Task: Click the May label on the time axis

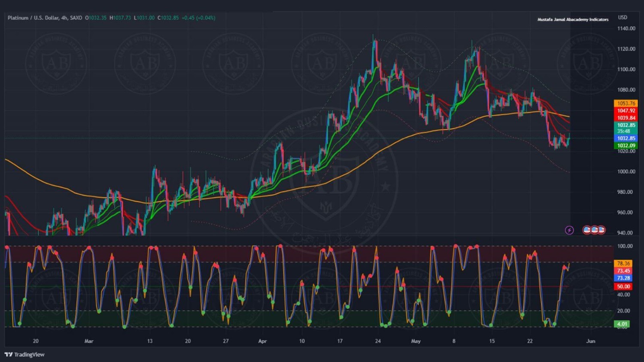Action: (416, 341)
